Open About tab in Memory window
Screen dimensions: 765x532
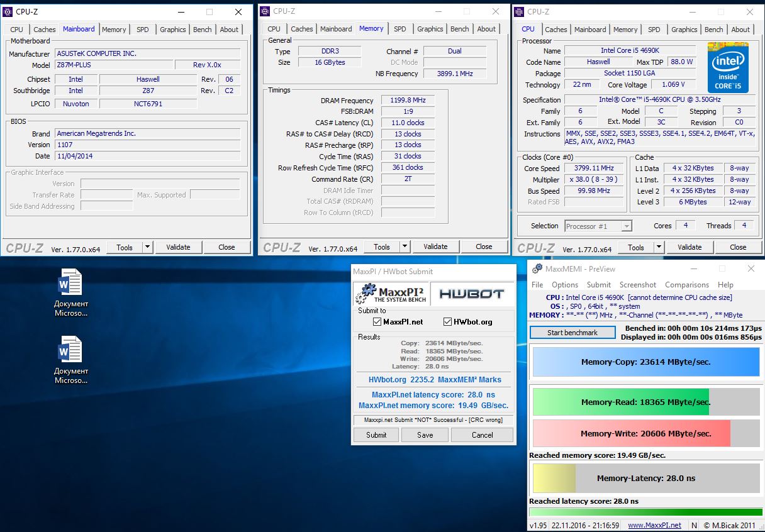[x=486, y=29]
